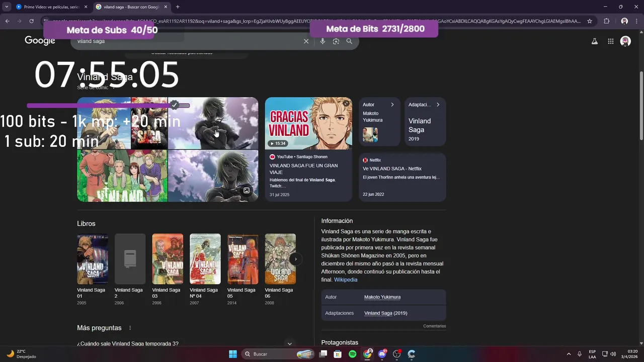Viewport: 644px width, 362px height.
Task: Open the Chrome extensions puzzle icon
Action: [606, 21]
